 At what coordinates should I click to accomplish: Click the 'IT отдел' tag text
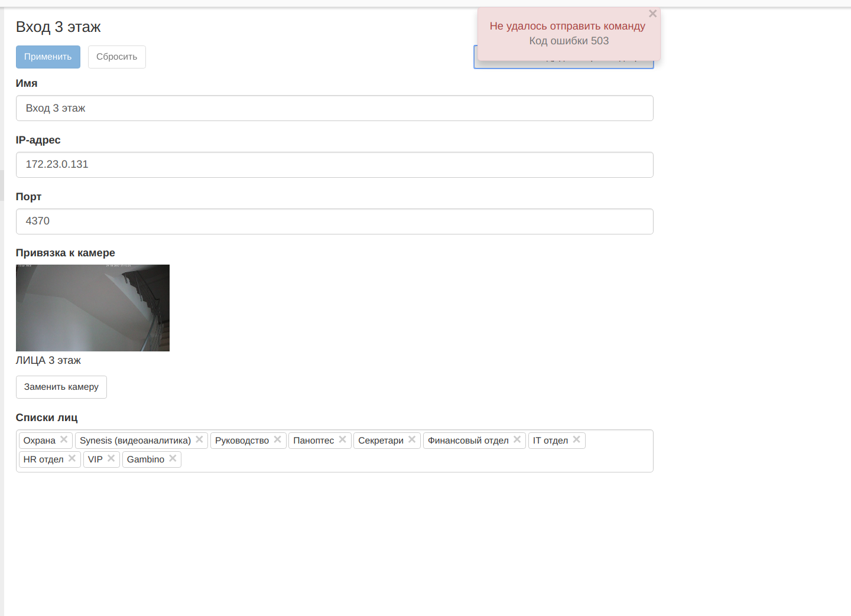coord(550,441)
